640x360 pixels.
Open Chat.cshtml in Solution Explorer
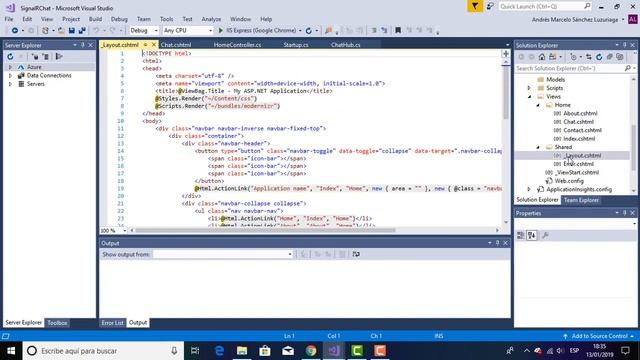coord(578,122)
